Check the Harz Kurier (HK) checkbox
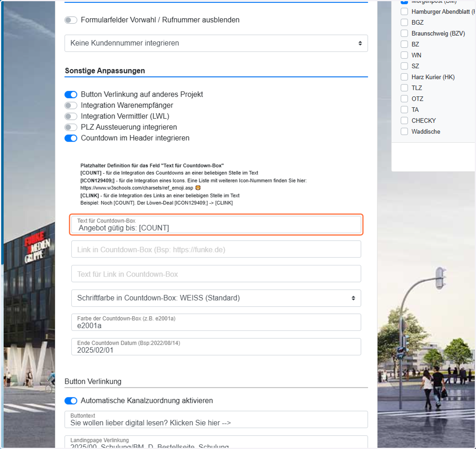 pos(404,77)
